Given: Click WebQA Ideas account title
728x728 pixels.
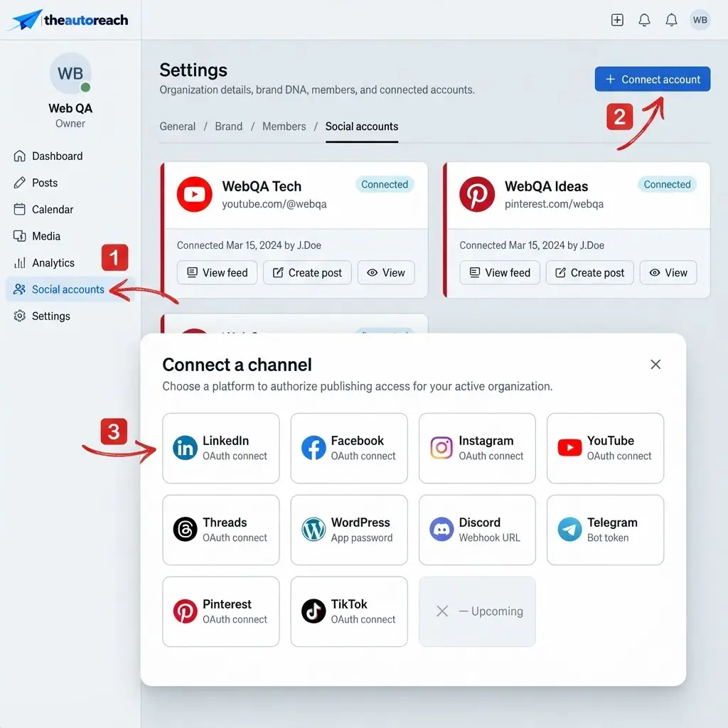Looking at the screenshot, I should click(547, 186).
